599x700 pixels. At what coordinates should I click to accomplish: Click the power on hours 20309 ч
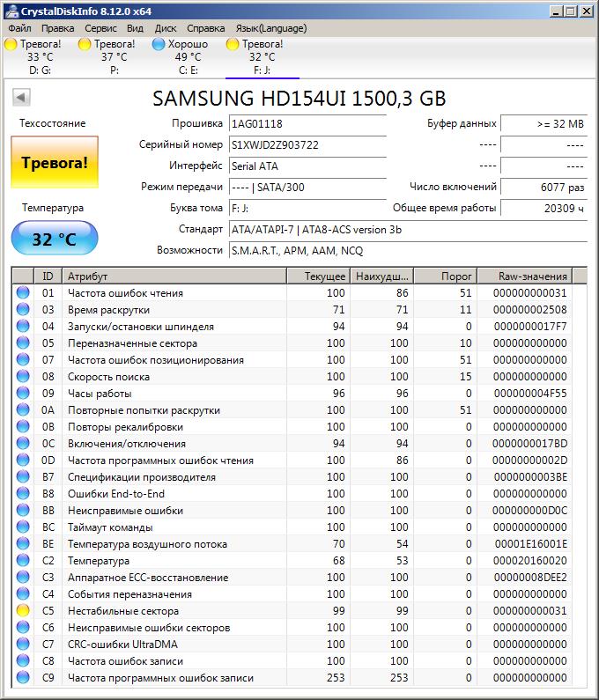pos(544,209)
